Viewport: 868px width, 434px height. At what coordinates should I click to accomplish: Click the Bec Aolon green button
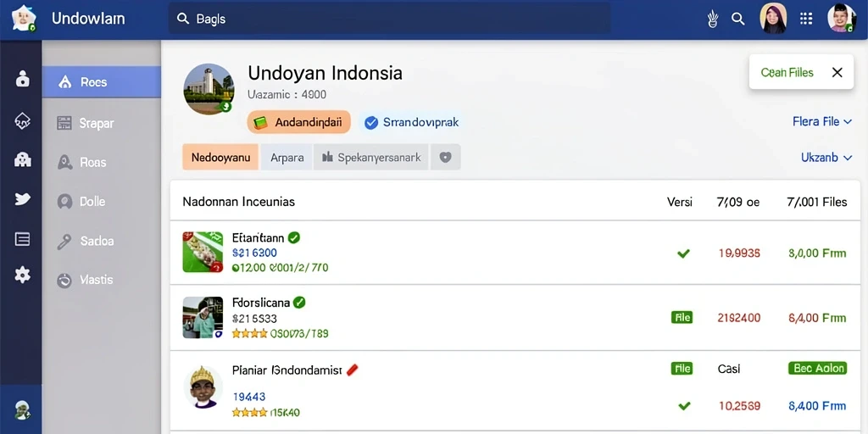[x=817, y=368]
